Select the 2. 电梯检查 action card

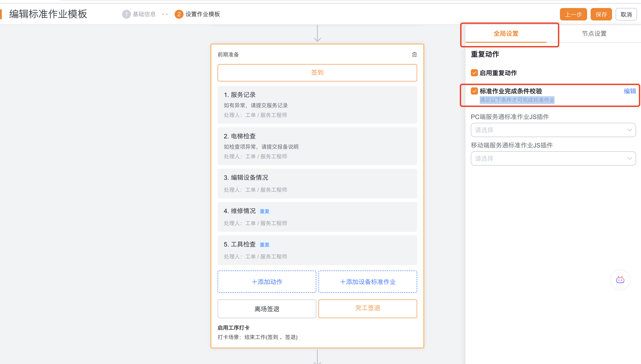click(317, 146)
